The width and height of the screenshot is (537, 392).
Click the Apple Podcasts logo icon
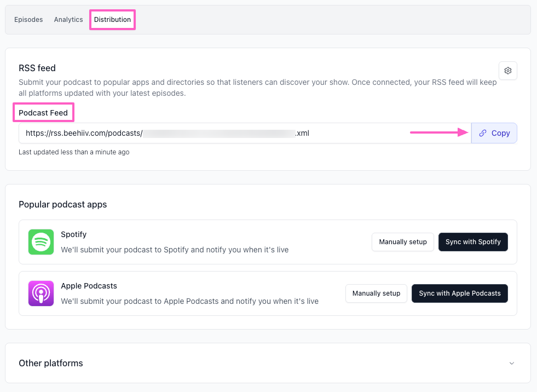pos(41,293)
